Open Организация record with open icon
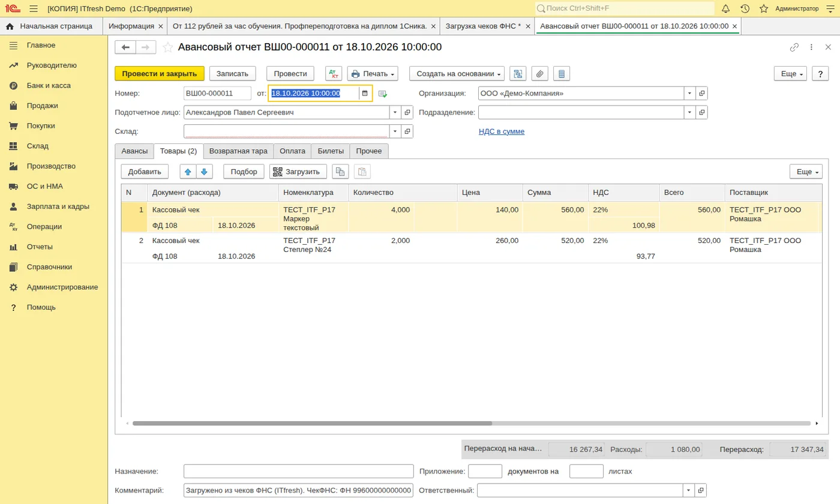The width and height of the screenshot is (840, 504). tap(702, 93)
